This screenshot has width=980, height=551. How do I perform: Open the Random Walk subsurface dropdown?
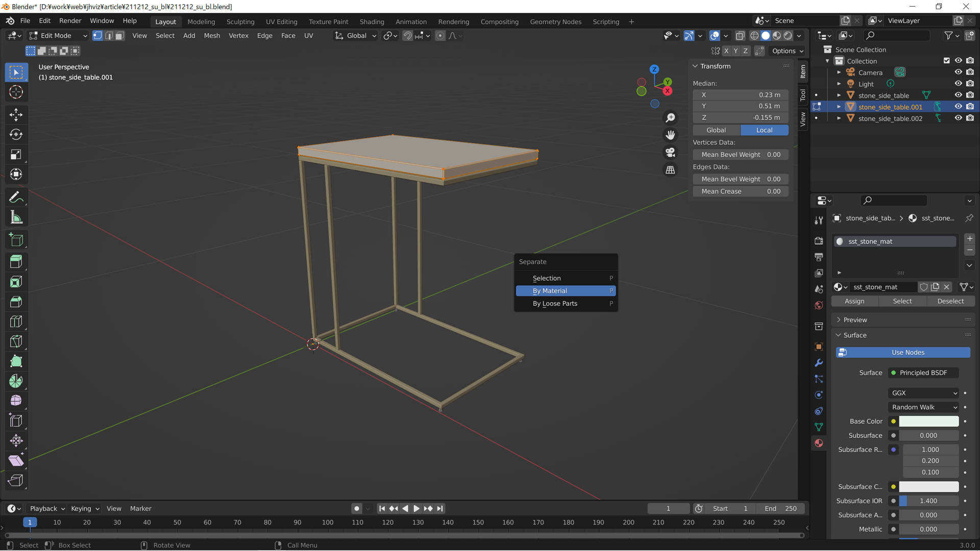(924, 407)
